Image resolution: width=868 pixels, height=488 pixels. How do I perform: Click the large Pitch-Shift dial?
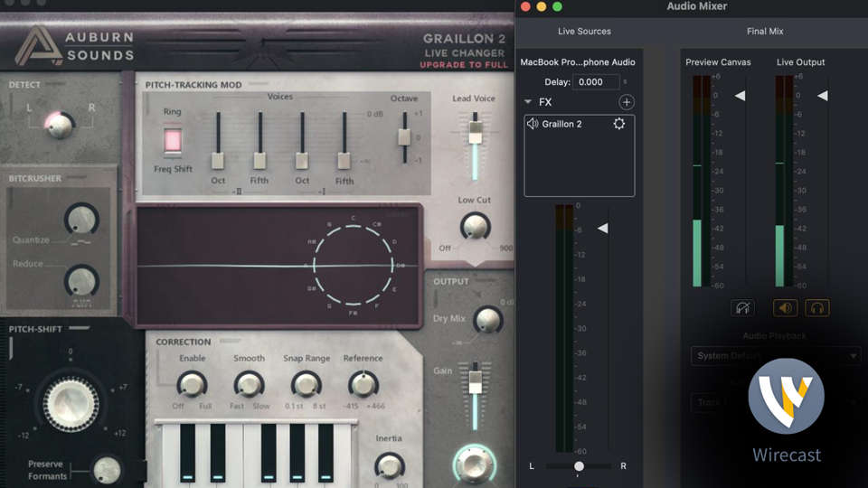click(71, 404)
